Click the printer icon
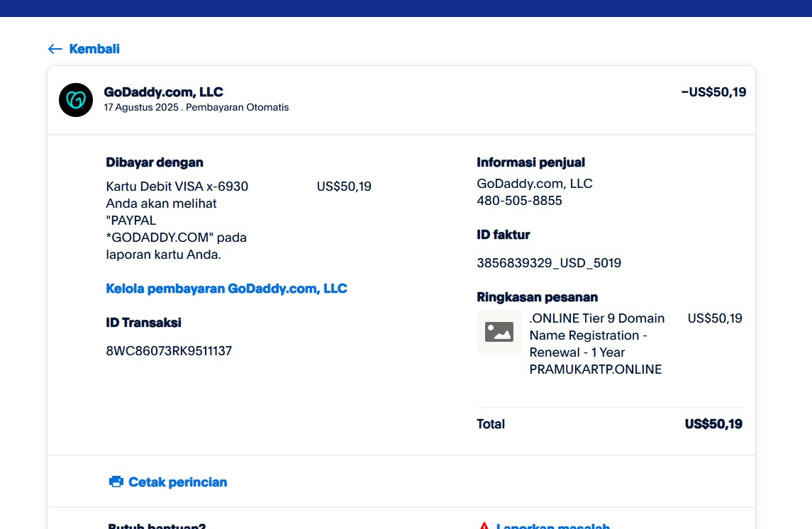 pos(116,482)
